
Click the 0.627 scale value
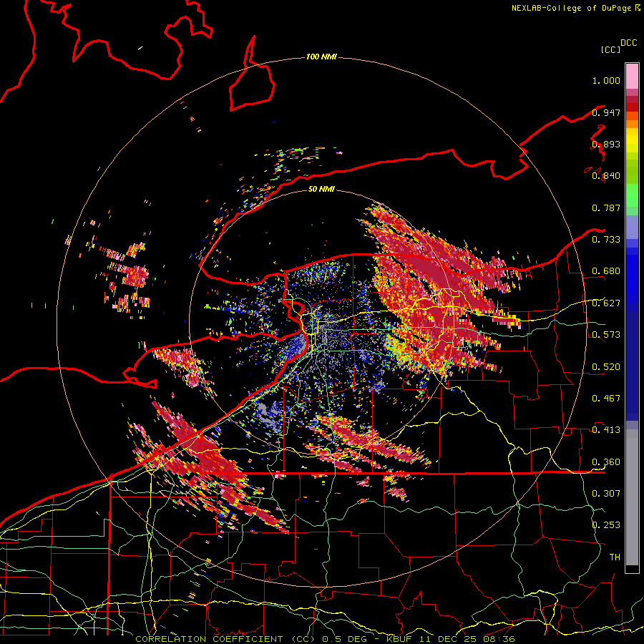[606, 303]
